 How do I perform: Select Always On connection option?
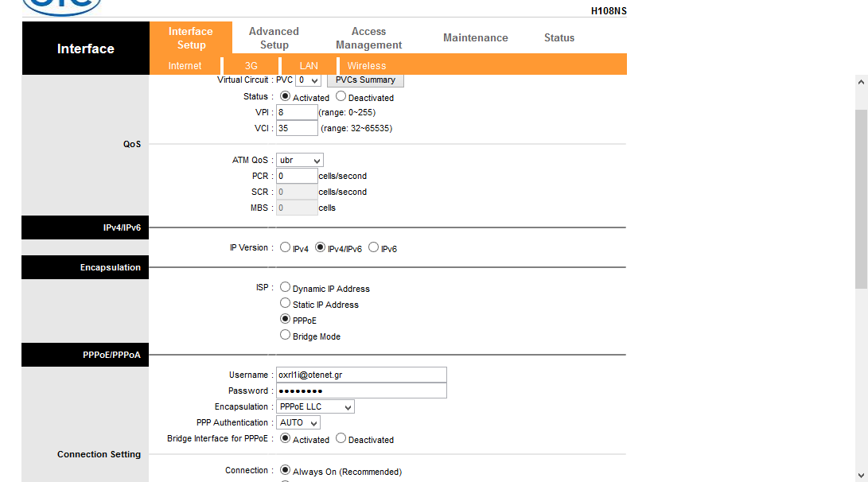(285, 470)
